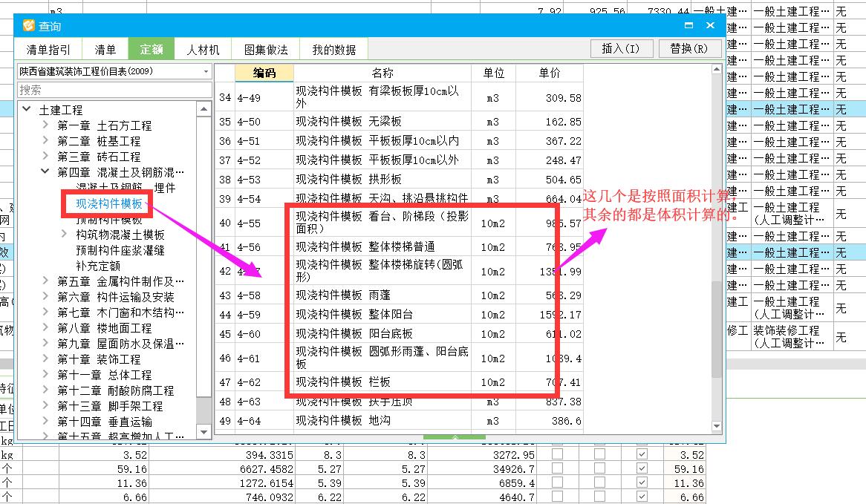Expand the 构筑物混凝土模板 node
Screen dimensions: 866x504
pos(64,234)
